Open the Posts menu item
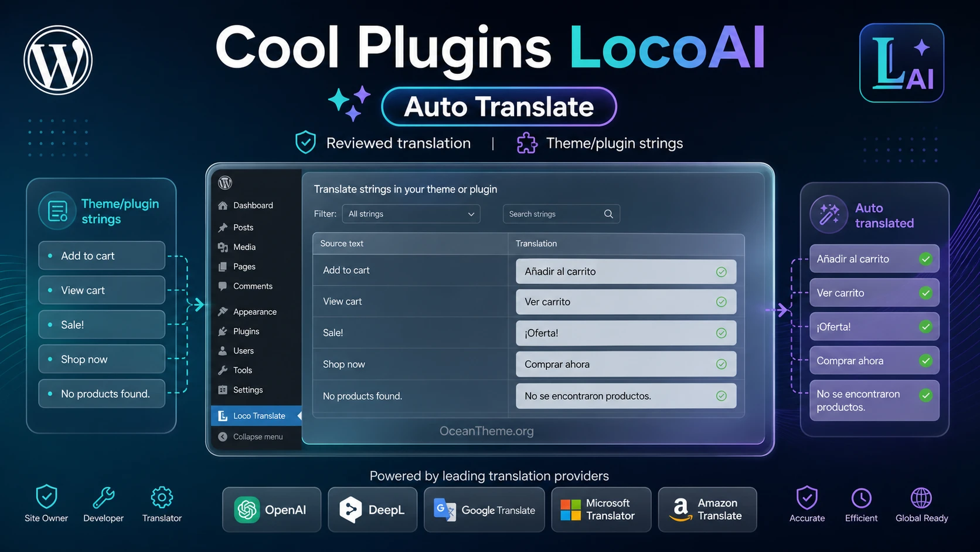The image size is (980, 552). tap(243, 228)
